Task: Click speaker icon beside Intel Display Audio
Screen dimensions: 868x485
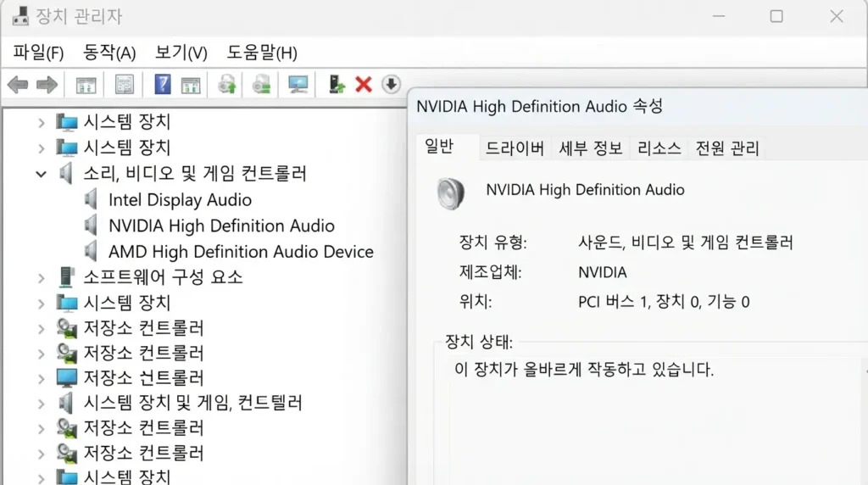Action: (91, 199)
